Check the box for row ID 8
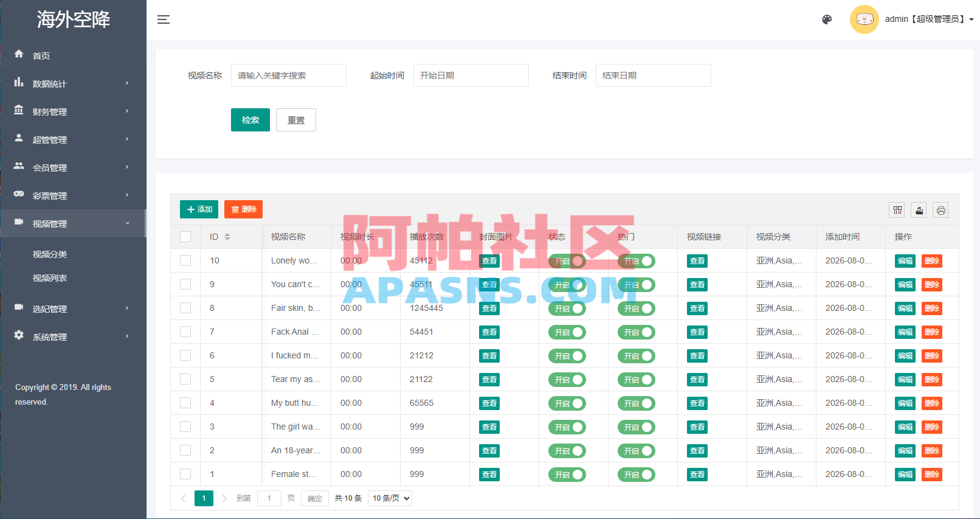Image resolution: width=980 pixels, height=519 pixels. pos(185,308)
